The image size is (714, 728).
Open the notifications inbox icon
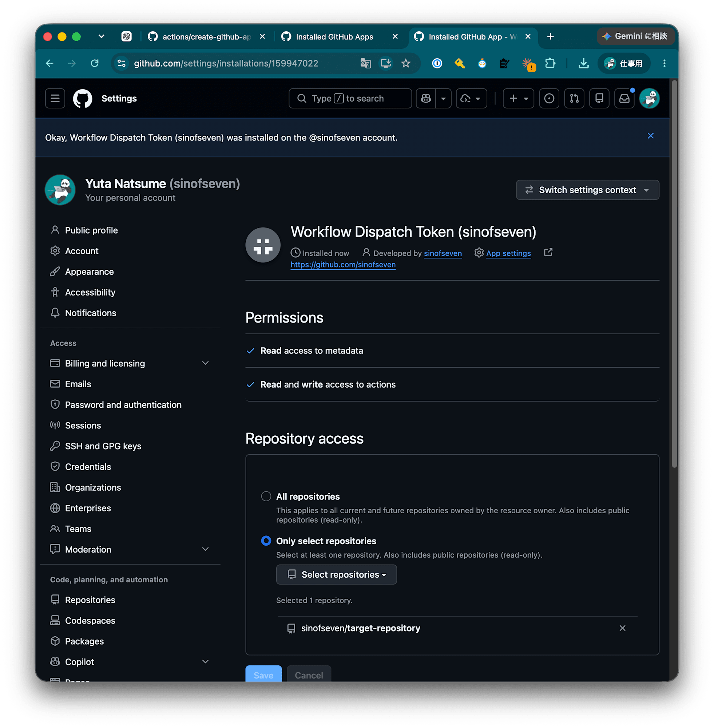pos(624,98)
